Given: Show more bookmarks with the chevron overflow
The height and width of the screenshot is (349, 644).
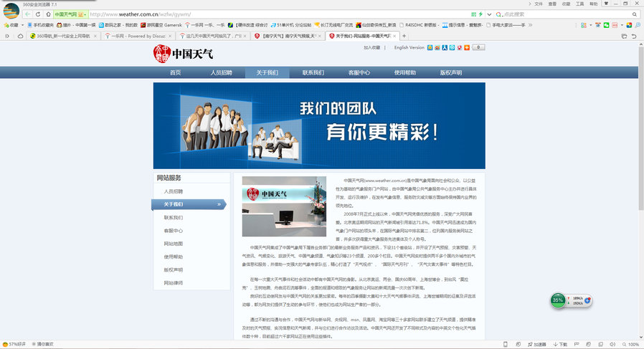Looking at the screenshot, I should pos(530,25).
